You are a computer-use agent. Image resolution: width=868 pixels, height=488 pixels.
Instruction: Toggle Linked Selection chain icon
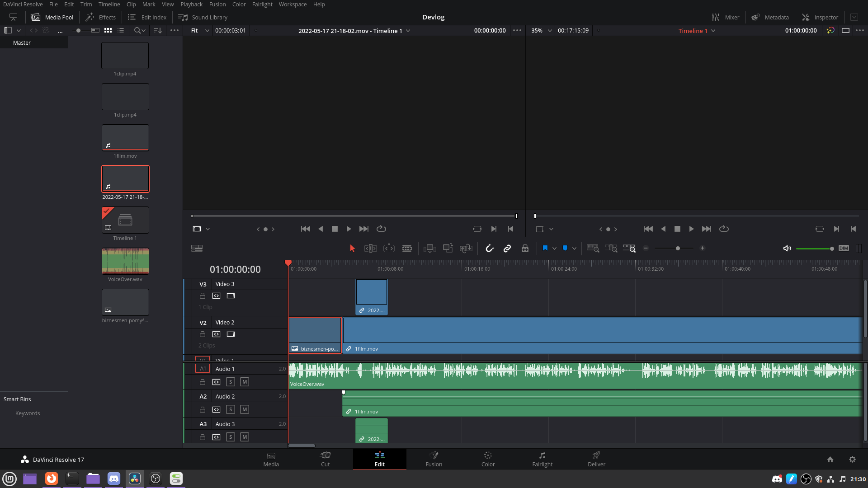pyautogui.click(x=507, y=249)
